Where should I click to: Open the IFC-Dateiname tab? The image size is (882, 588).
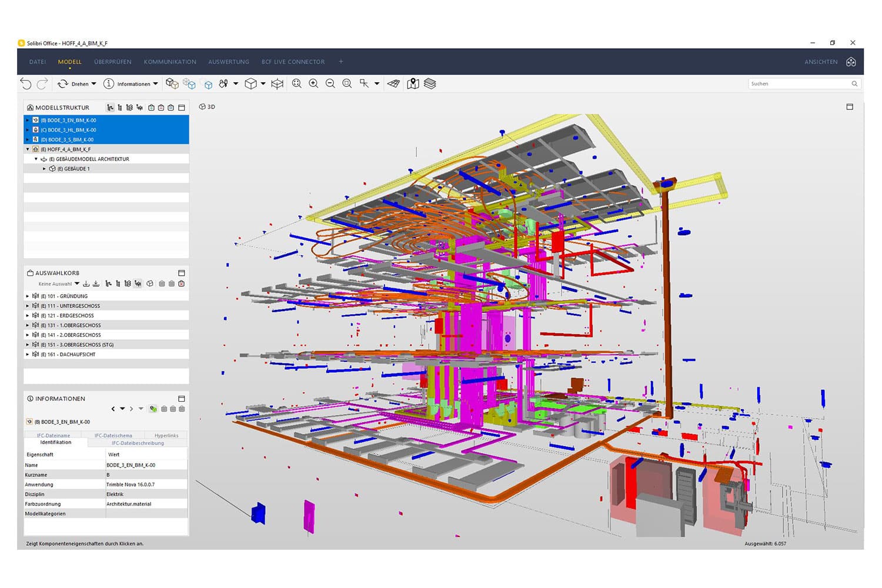(x=53, y=436)
